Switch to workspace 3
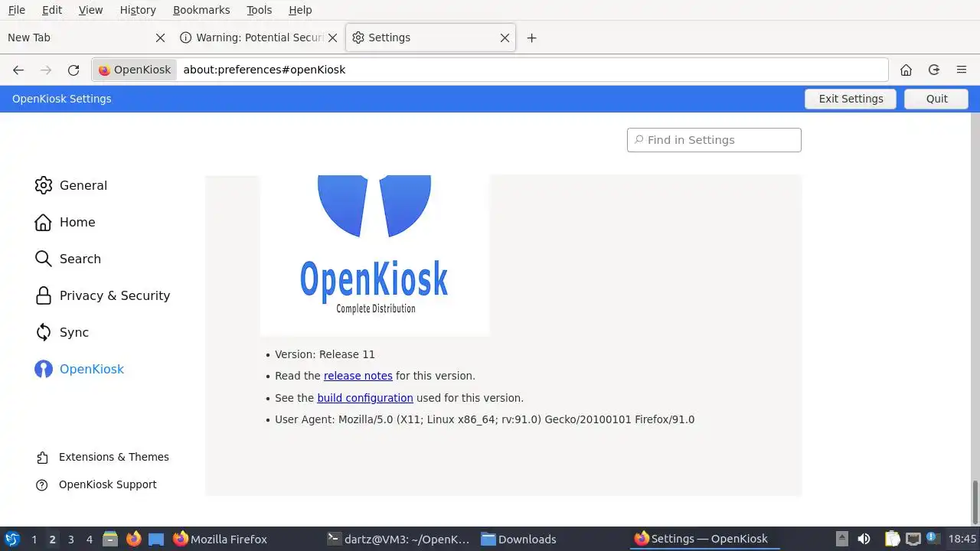Viewport: 980px width, 551px height. [x=70, y=540]
